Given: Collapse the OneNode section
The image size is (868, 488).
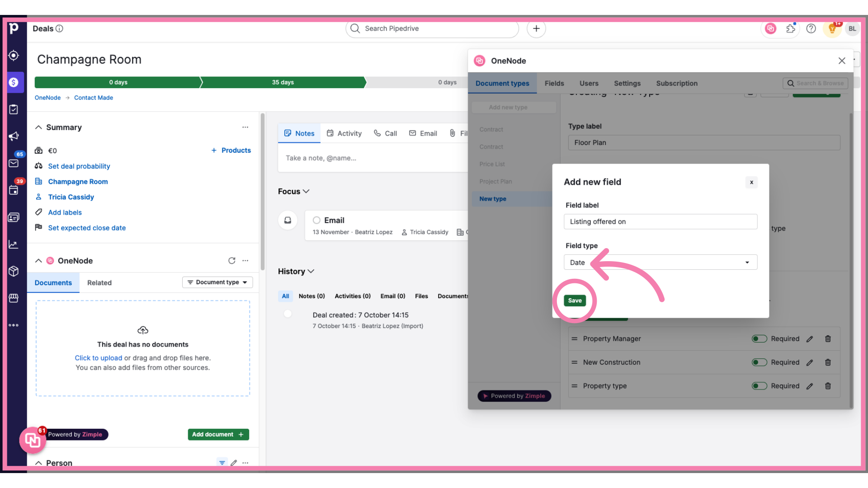Looking at the screenshot, I should point(38,261).
